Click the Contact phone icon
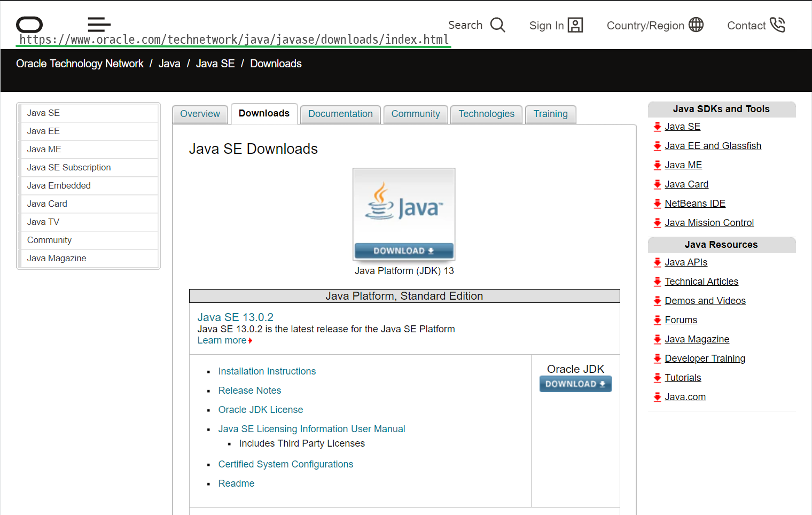 pyautogui.click(x=777, y=25)
